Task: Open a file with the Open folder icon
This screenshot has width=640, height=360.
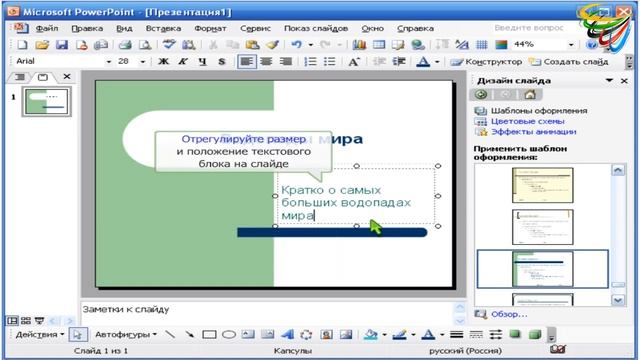Action: point(42,44)
